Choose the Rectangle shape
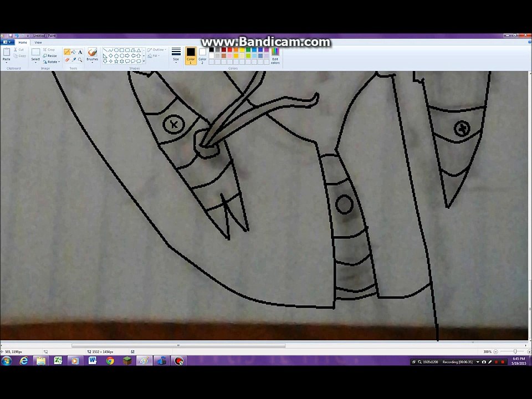532x399 pixels. [x=122, y=50]
